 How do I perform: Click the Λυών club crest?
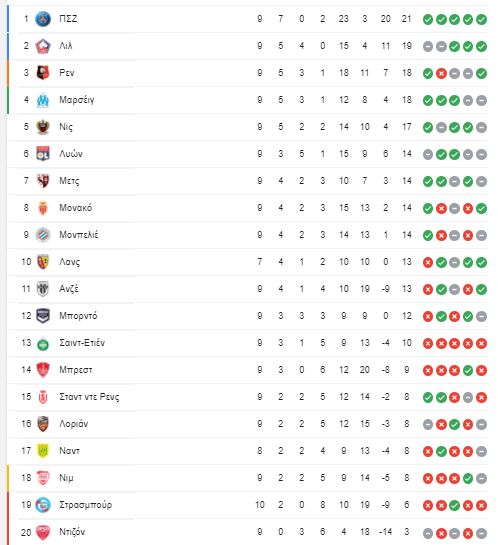pos(43,154)
